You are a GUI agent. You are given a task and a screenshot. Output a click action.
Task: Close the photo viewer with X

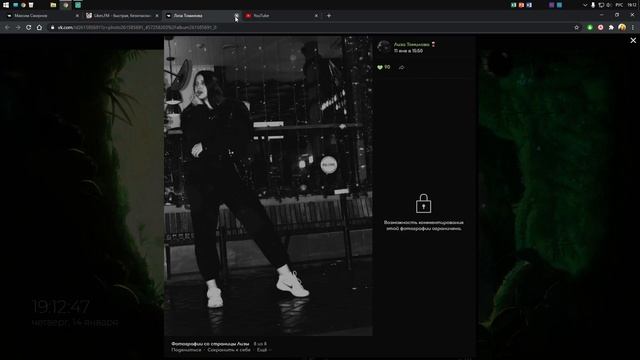coord(633,40)
